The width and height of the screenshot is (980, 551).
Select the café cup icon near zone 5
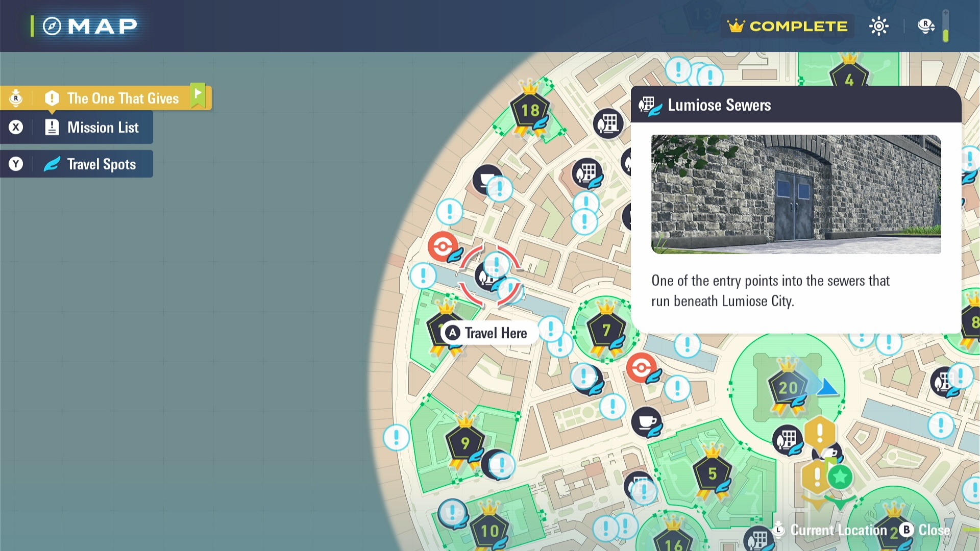click(x=647, y=422)
